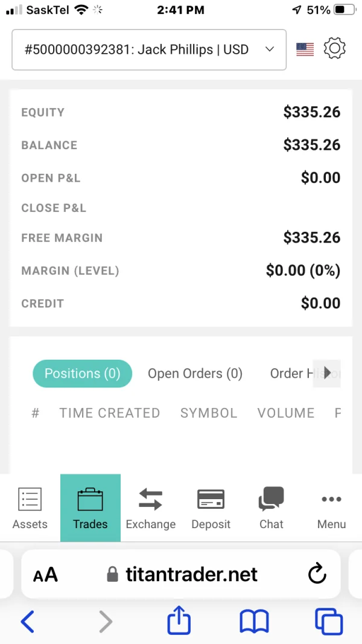This screenshot has width=362, height=644.
Task: Switch to the Open Orders (0) tab
Action: click(x=195, y=374)
